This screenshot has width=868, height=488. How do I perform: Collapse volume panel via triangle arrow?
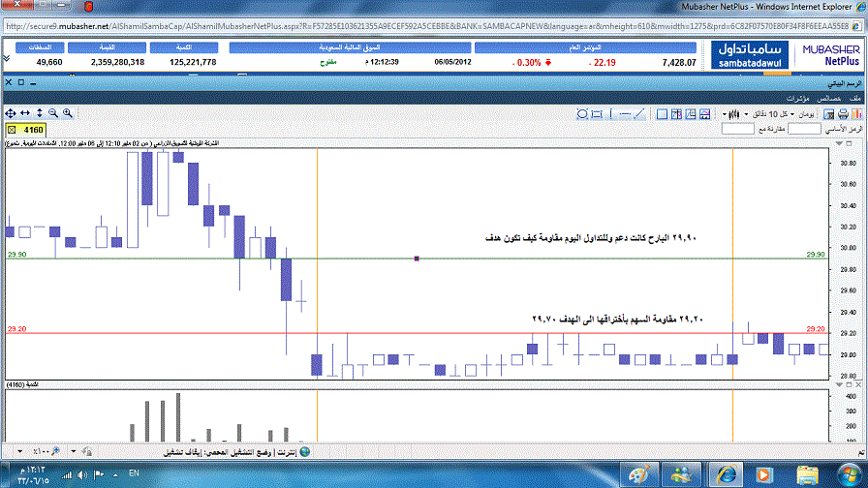click(x=839, y=384)
